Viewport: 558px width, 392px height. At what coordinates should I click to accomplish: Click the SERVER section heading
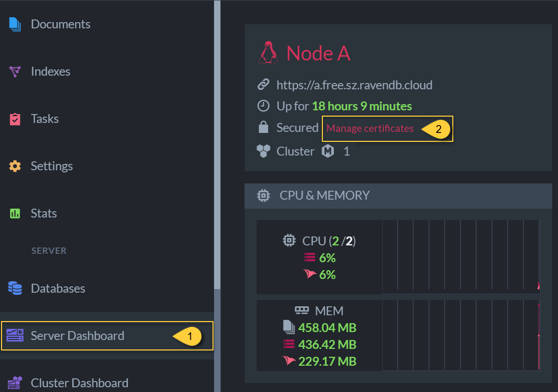pyautogui.click(x=49, y=251)
